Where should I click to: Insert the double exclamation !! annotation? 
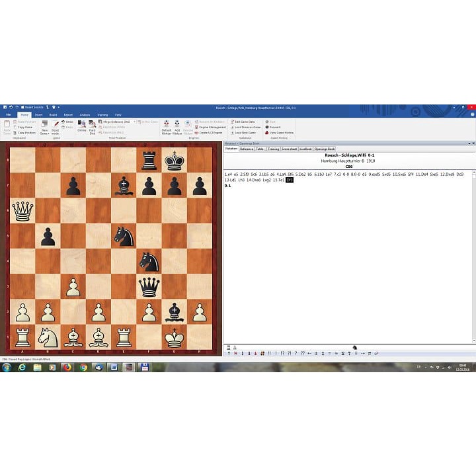[269, 353]
